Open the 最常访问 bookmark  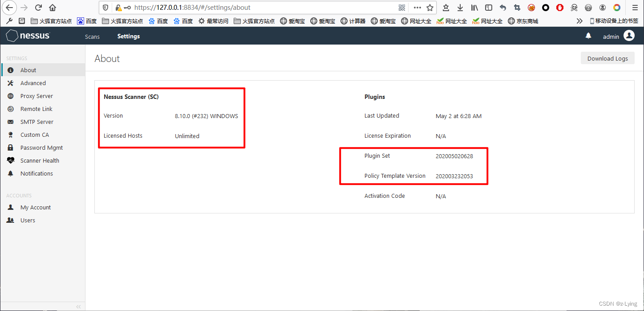pyautogui.click(x=213, y=21)
